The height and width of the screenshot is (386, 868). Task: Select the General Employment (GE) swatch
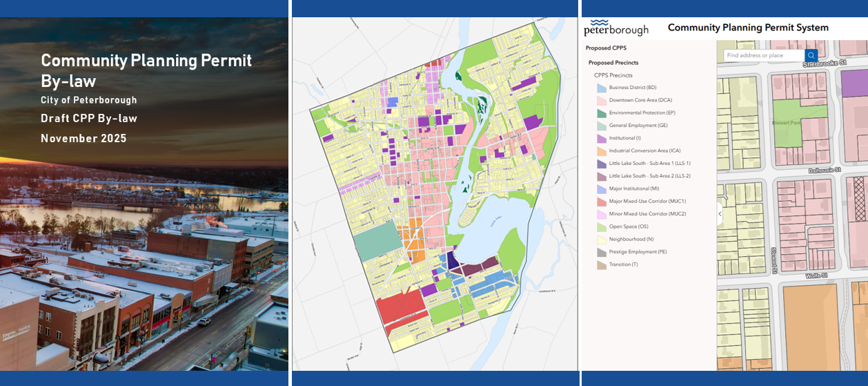(601, 126)
